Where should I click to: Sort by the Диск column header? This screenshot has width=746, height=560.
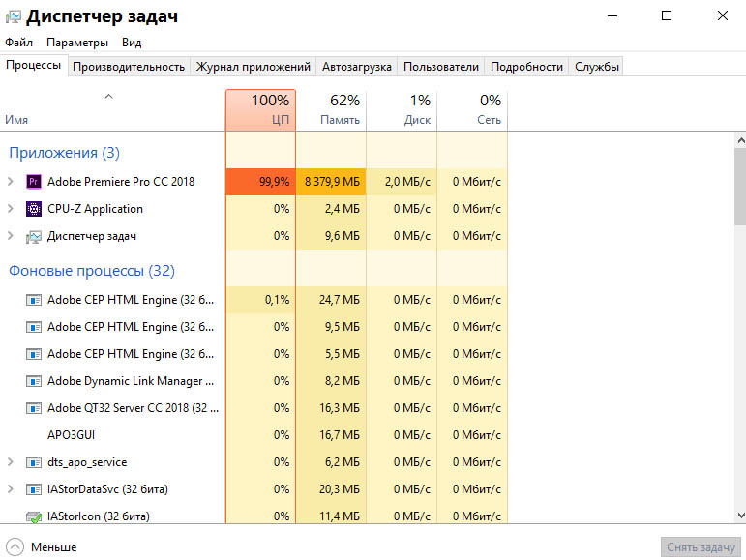pos(402,110)
